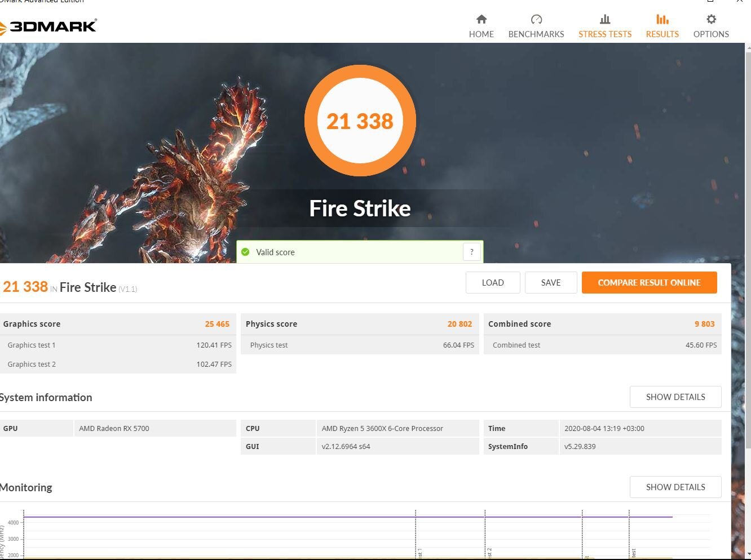Click the purple frequency line in chart
This screenshot has width=751, height=560.
tap(348, 517)
